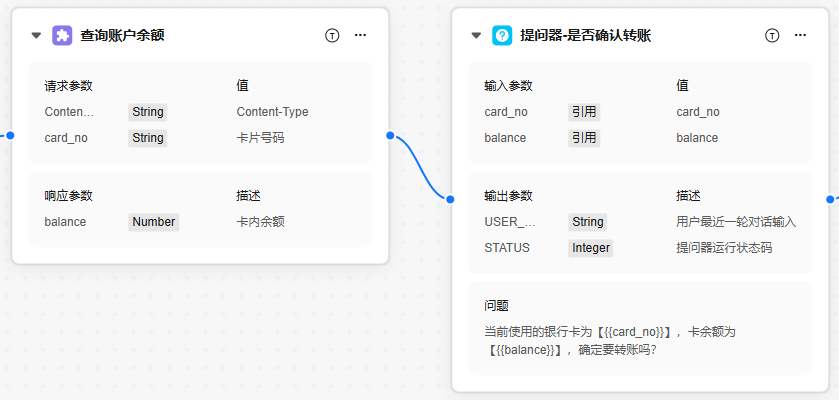Click 引用 tag beside balance input parameter
Viewport: 839px width, 400px height.
(584, 138)
